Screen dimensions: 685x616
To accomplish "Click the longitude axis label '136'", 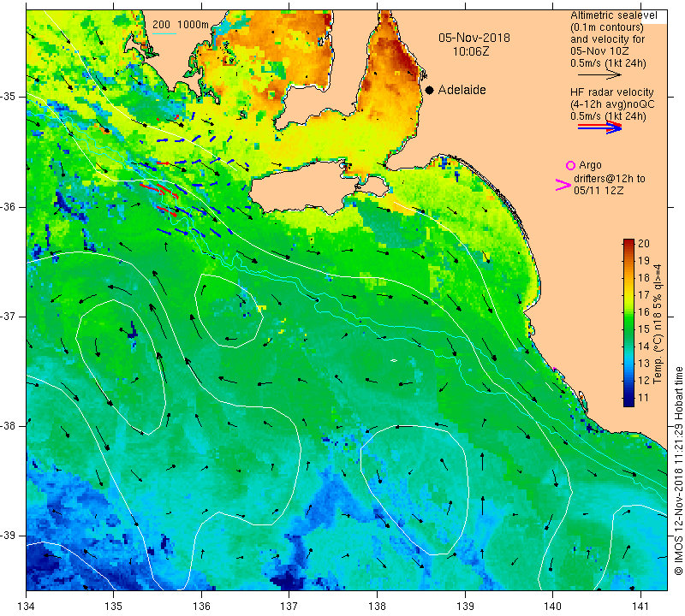I will click(x=201, y=606).
